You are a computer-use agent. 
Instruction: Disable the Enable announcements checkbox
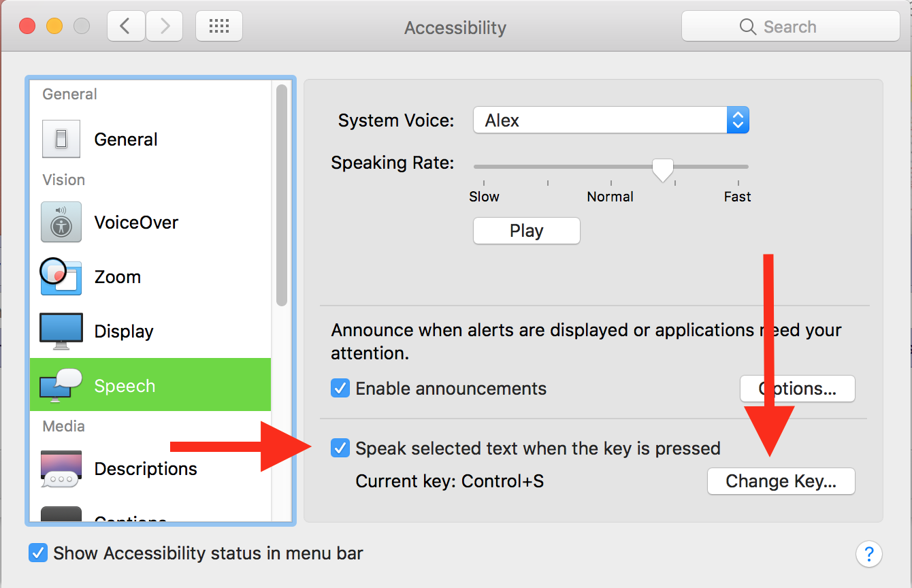click(x=340, y=389)
